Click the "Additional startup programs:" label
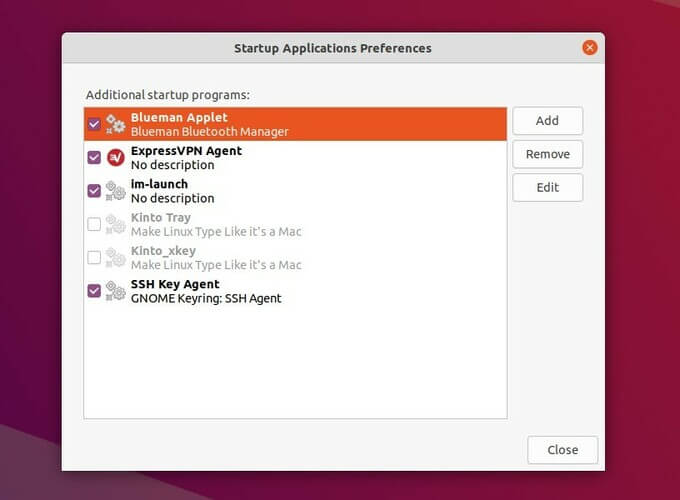 pos(168,95)
